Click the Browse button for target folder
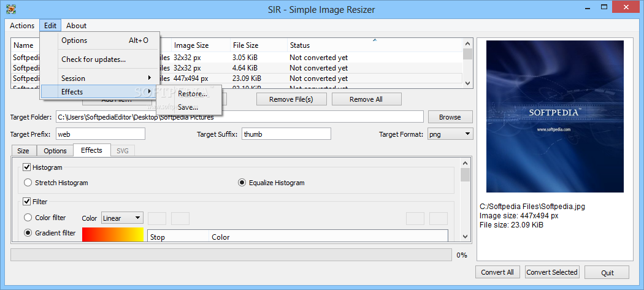This screenshot has width=644, height=290. [450, 117]
